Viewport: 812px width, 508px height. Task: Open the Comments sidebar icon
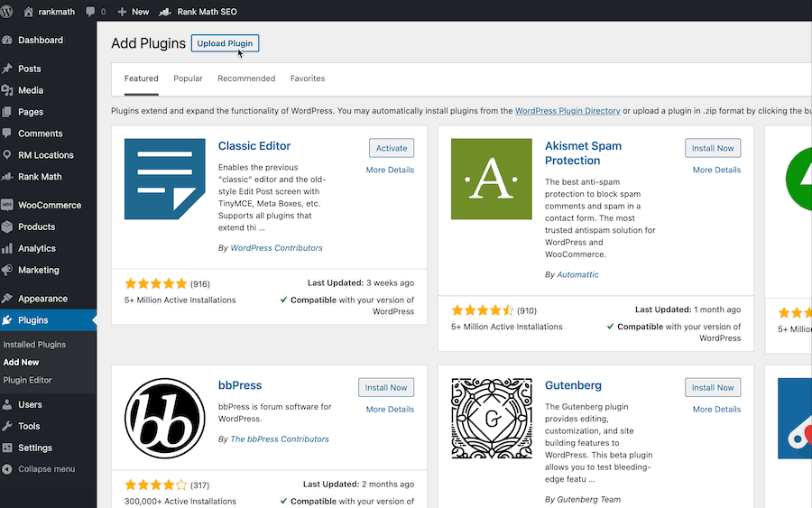coord(6,133)
